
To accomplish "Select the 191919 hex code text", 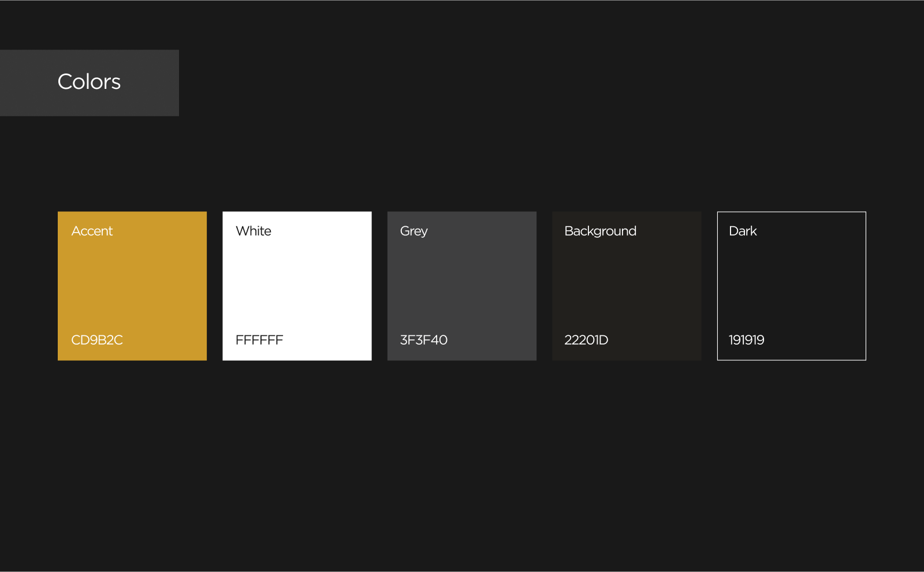I will click(746, 340).
